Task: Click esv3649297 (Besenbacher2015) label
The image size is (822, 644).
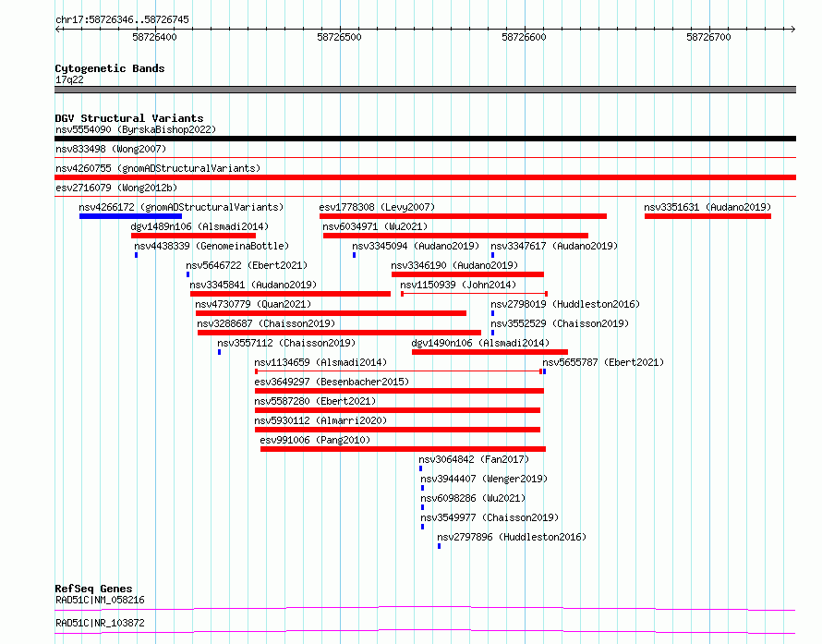Action: [x=332, y=382]
